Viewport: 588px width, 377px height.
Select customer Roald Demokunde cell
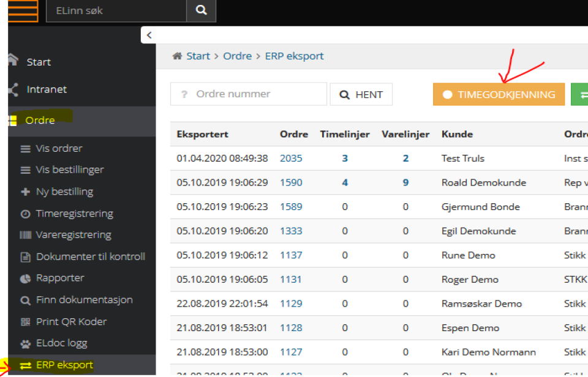coord(484,182)
